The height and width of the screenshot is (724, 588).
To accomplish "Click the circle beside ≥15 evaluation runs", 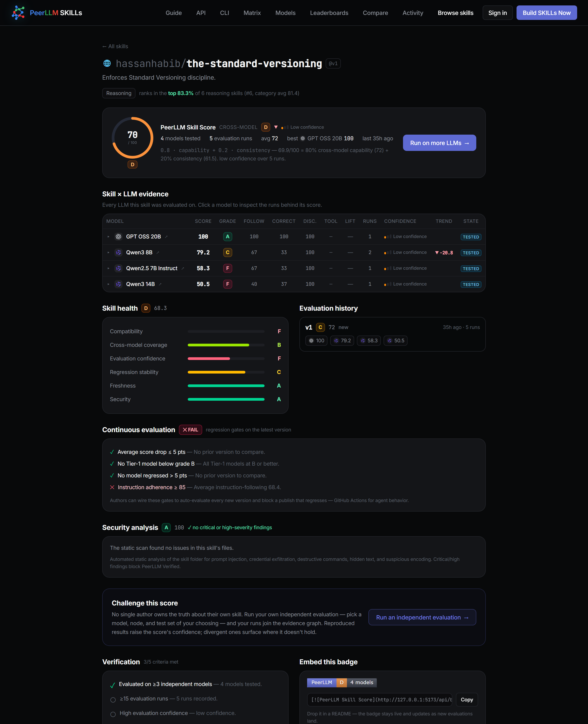I will 113,700.
